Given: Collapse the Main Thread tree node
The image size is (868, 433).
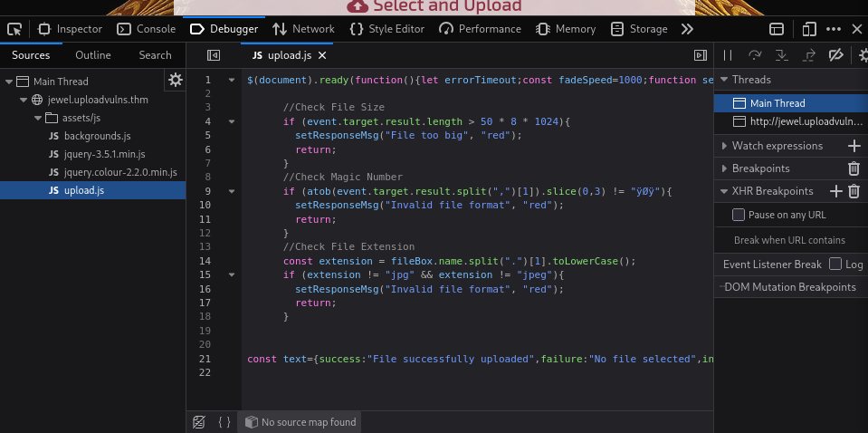Looking at the screenshot, I should coord(8,82).
